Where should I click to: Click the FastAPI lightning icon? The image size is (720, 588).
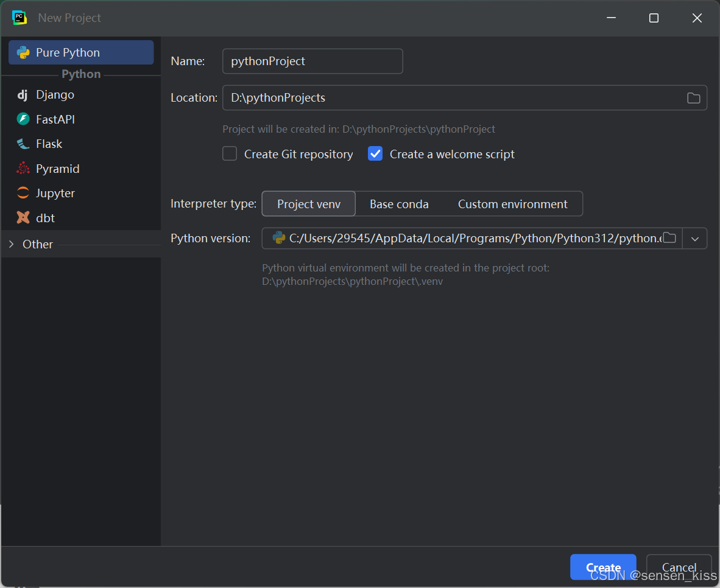click(23, 119)
